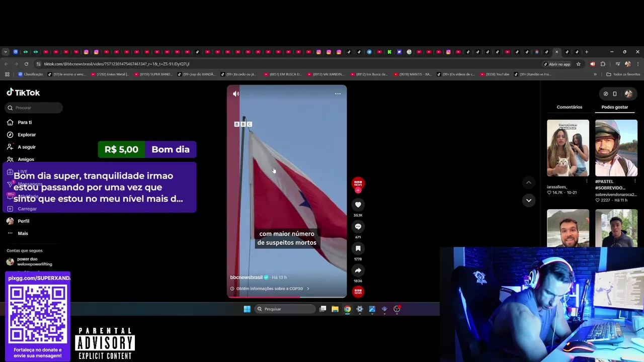
Task: Mute the video with speaker icon
Action: click(x=235, y=94)
